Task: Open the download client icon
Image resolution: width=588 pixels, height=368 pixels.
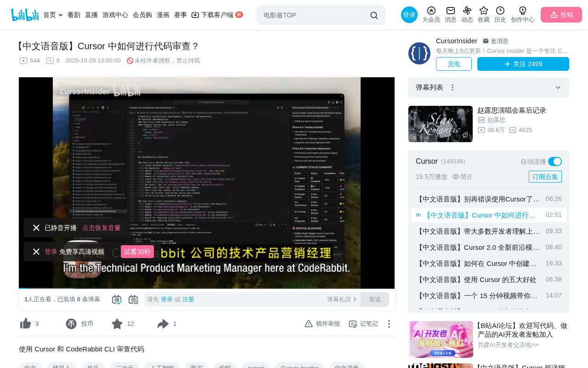Action: pyautogui.click(x=195, y=15)
